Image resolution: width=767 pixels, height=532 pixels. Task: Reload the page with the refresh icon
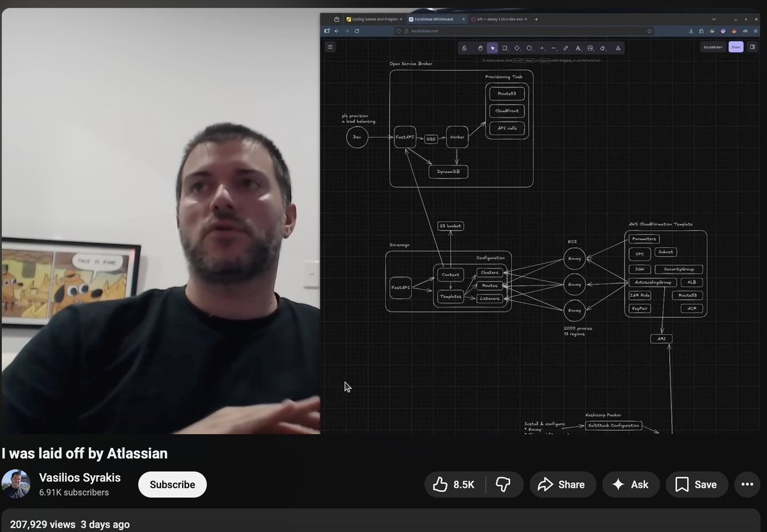[357, 31]
